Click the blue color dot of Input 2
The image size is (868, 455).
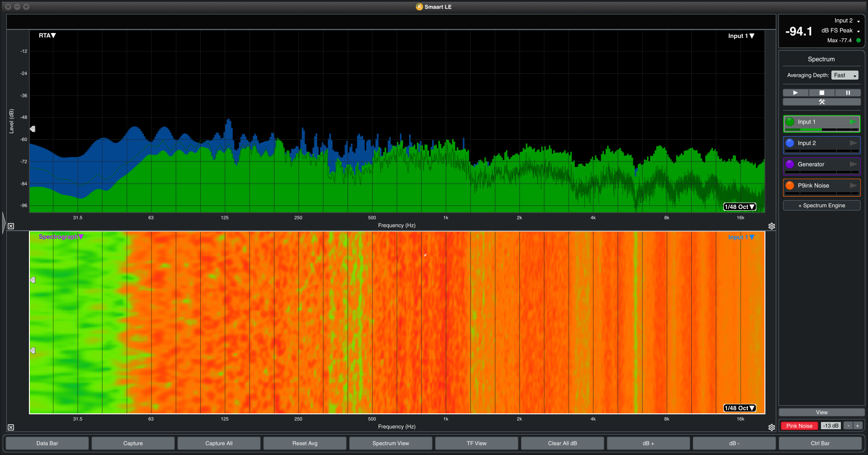(790, 143)
